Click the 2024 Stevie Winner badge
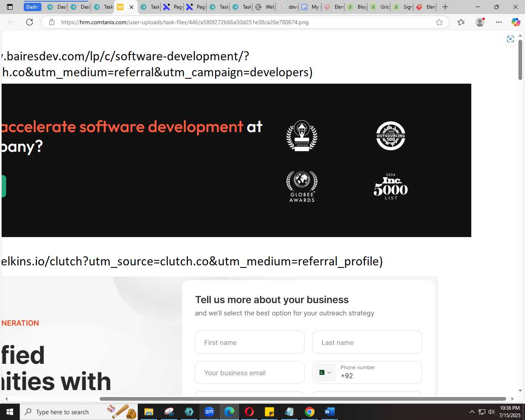This screenshot has height=420, width=525. (x=302, y=136)
